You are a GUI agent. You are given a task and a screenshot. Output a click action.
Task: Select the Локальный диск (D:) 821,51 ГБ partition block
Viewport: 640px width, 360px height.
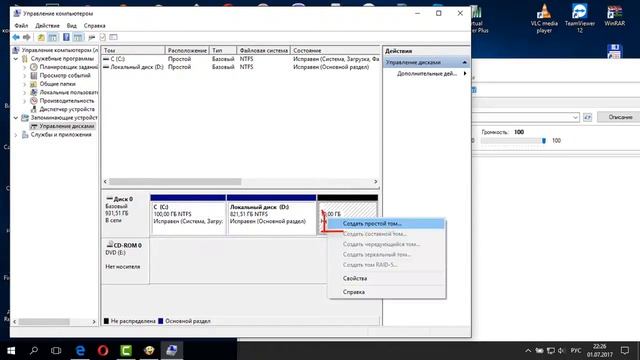coord(271,215)
